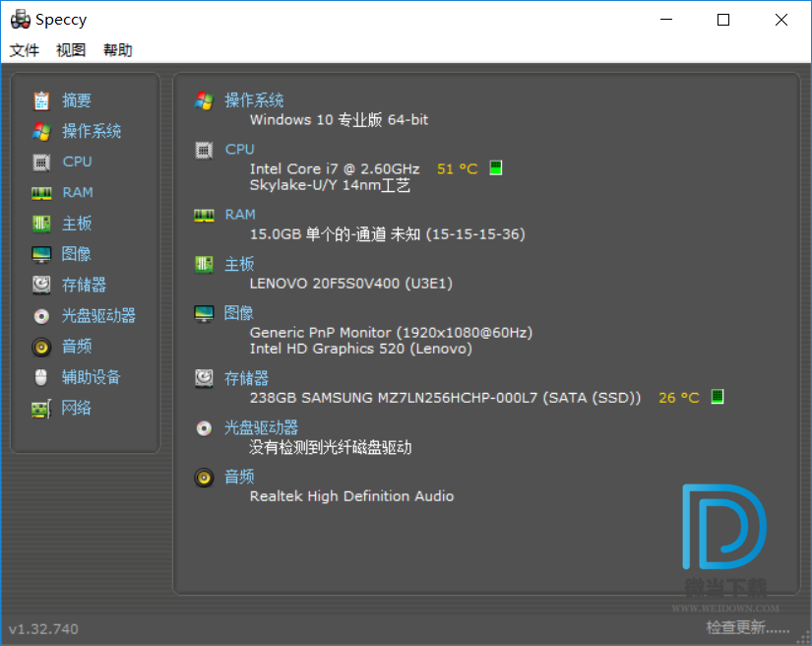Click the Realtek High Definition Audio text
The width and height of the screenshot is (812, 646).
point(351,496)
